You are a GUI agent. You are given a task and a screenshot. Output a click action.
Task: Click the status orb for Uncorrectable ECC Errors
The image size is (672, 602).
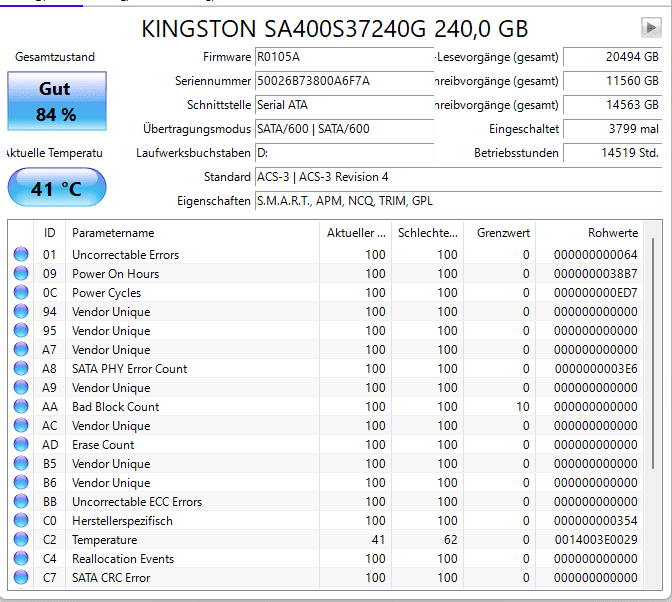pos(21,501)
